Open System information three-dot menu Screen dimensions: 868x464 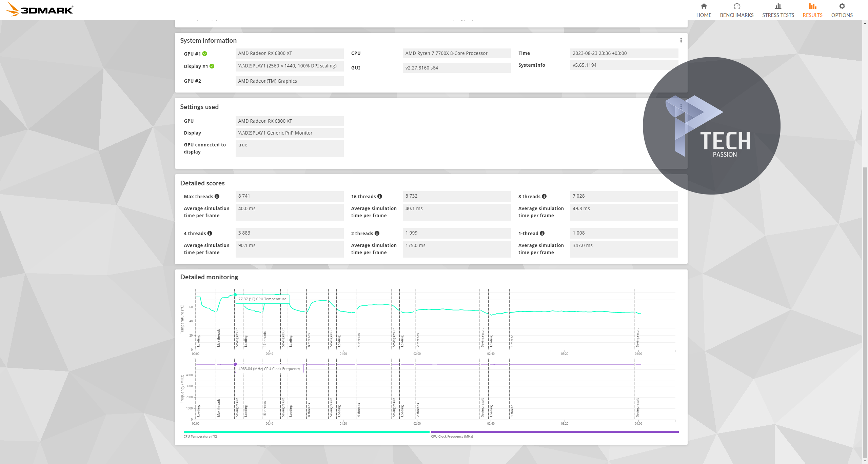point(681,40)
